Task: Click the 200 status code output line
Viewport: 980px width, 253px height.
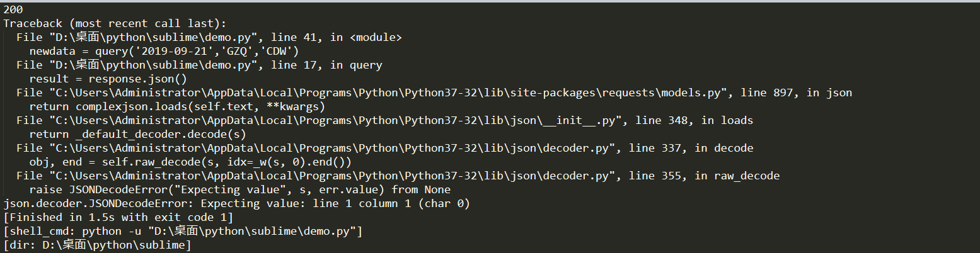Action: (x=13, y=9)
